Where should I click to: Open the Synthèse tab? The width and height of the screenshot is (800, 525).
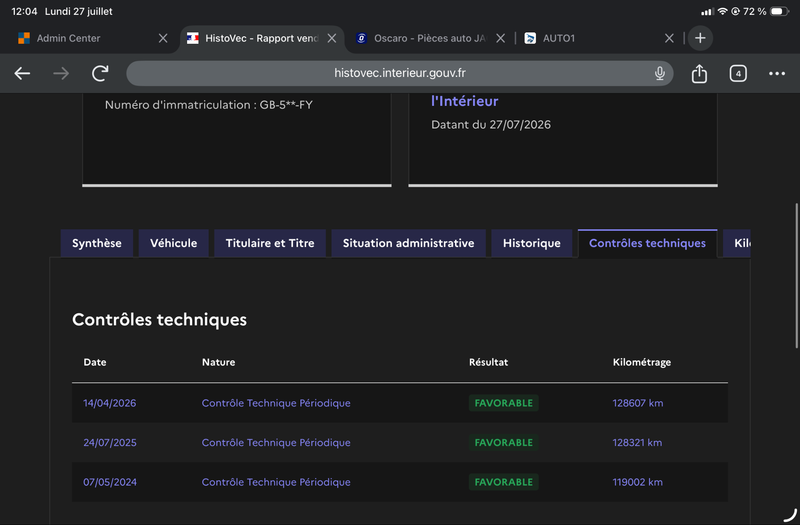[96, 243]
